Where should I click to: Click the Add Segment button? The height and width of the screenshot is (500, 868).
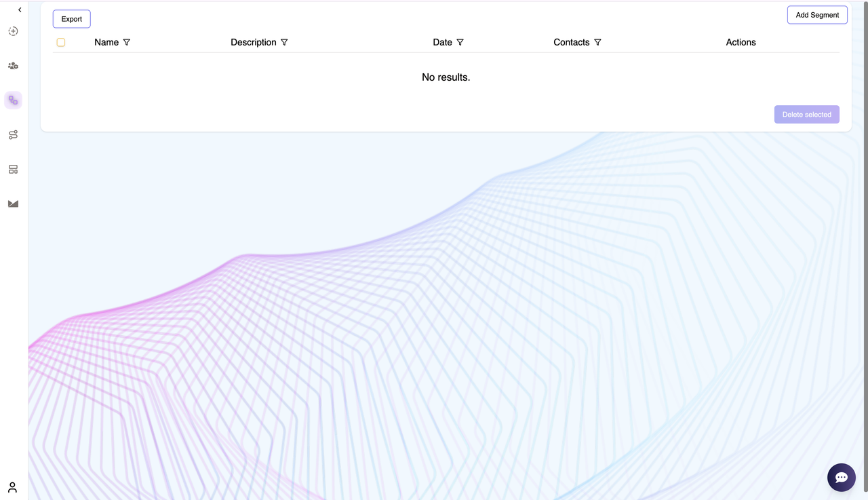coord(817,15)
